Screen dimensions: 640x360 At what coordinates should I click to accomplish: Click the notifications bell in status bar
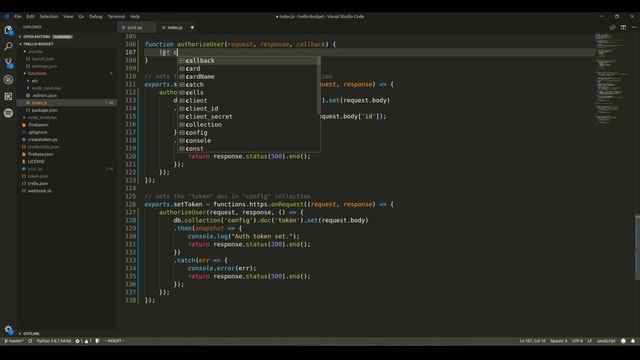633,341
